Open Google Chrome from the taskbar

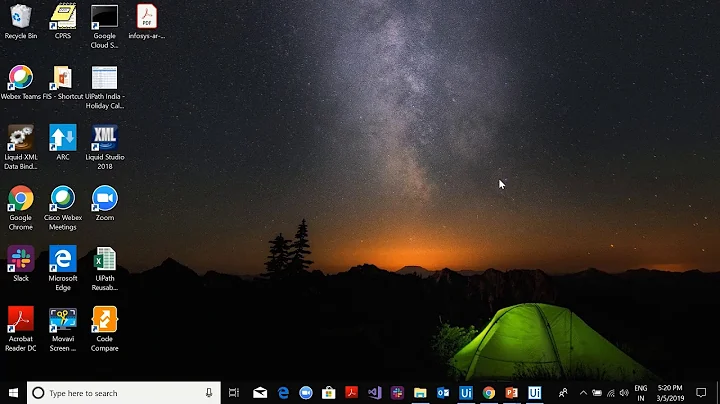pos(489,393)
